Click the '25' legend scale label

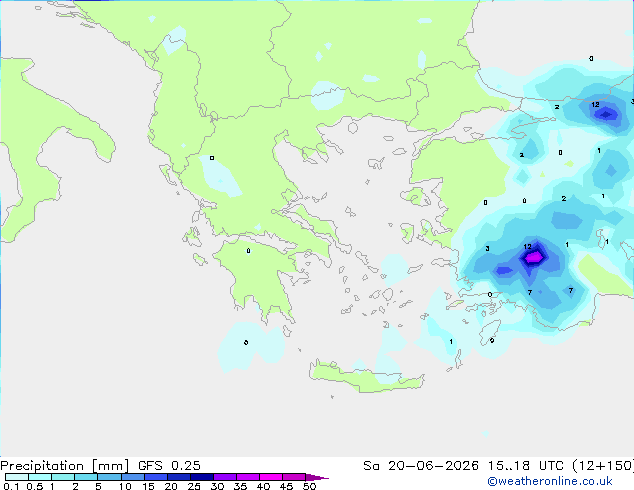pyautogui.click(x=194, y=486)
